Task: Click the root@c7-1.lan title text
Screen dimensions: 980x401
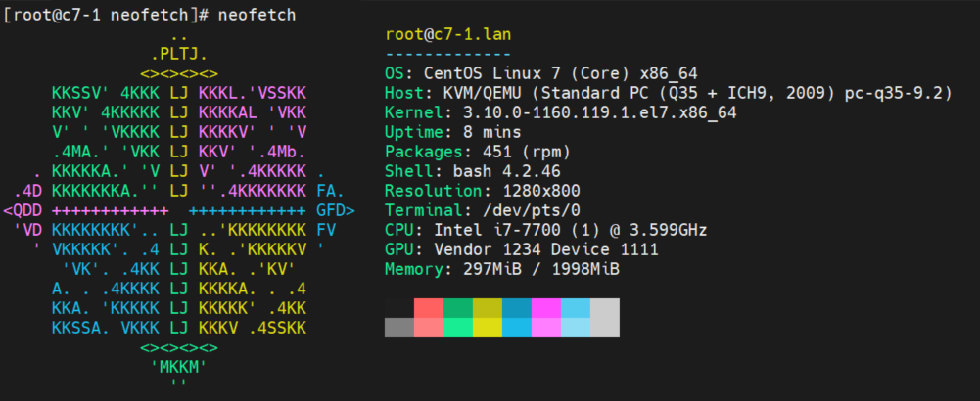Action: [x=448, y=34]
